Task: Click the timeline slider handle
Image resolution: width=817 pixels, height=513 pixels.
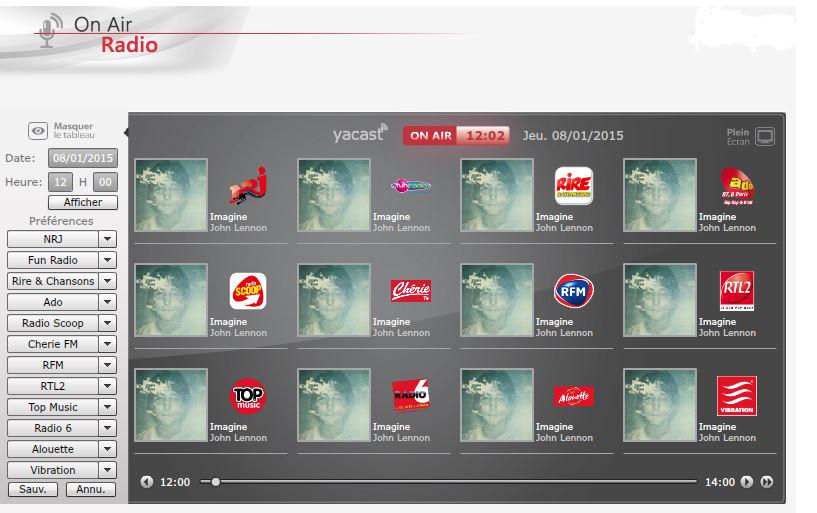Action: tap(215, 482)
